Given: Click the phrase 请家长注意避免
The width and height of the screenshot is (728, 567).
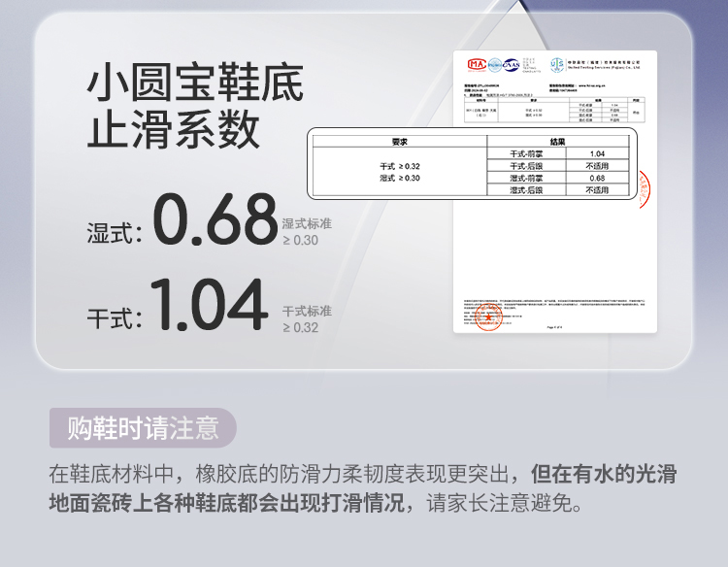Looking at the screenshot, I should pyautogui.click(x=499, y=503).
